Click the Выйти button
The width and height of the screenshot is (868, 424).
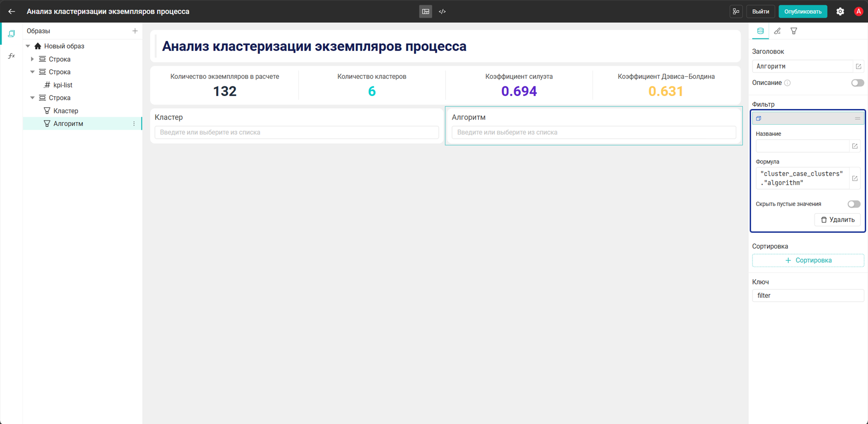760,12
